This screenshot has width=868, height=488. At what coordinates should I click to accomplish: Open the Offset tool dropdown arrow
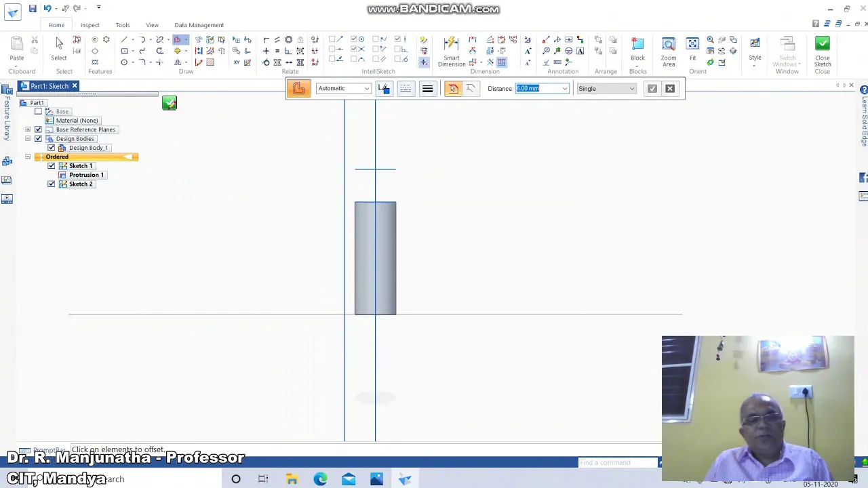point(186,39)
